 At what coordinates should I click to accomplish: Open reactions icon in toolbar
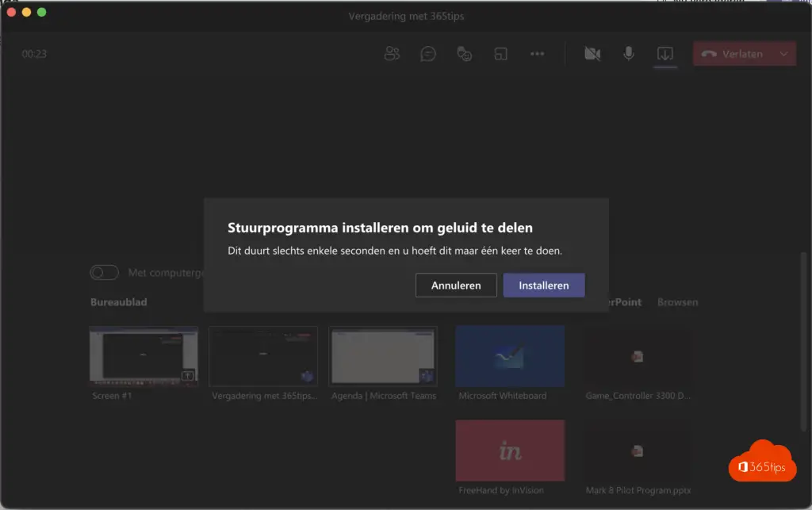(x=465, y=54)
